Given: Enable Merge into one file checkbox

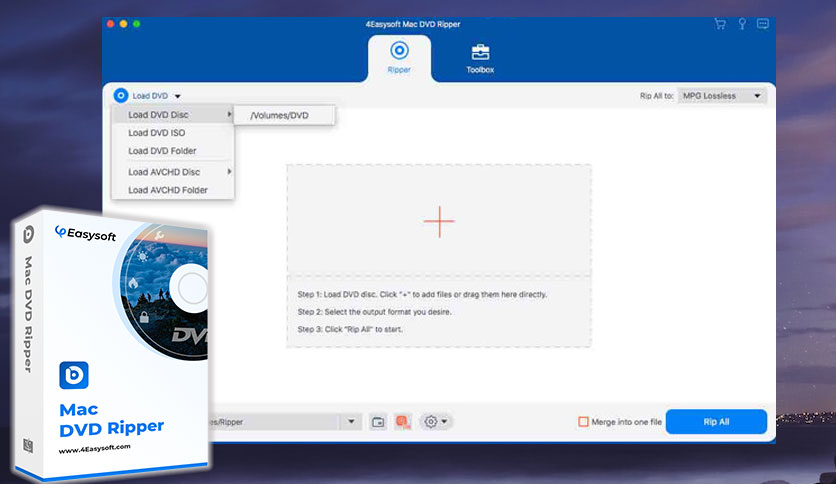Looking at the screenshot, I should click(583, 422).
